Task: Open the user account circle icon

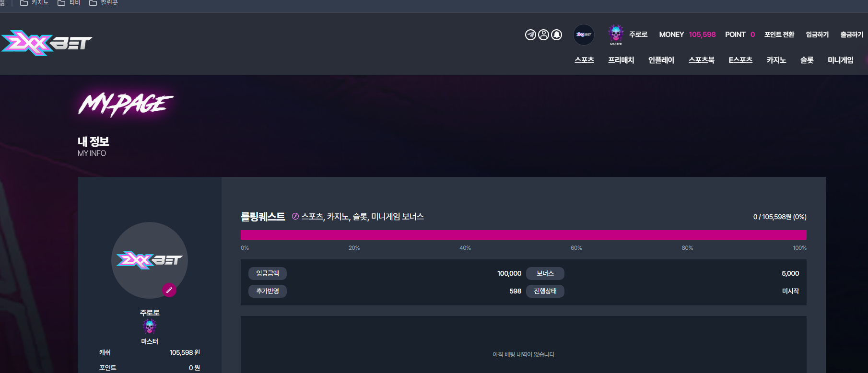Action: tap(543, 35)
